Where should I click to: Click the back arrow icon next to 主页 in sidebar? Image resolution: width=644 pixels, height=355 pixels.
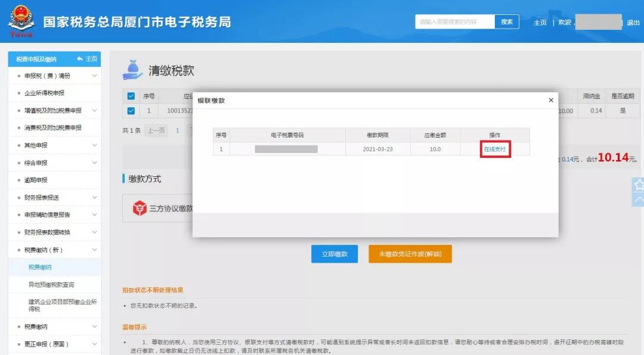pos(80,59)
